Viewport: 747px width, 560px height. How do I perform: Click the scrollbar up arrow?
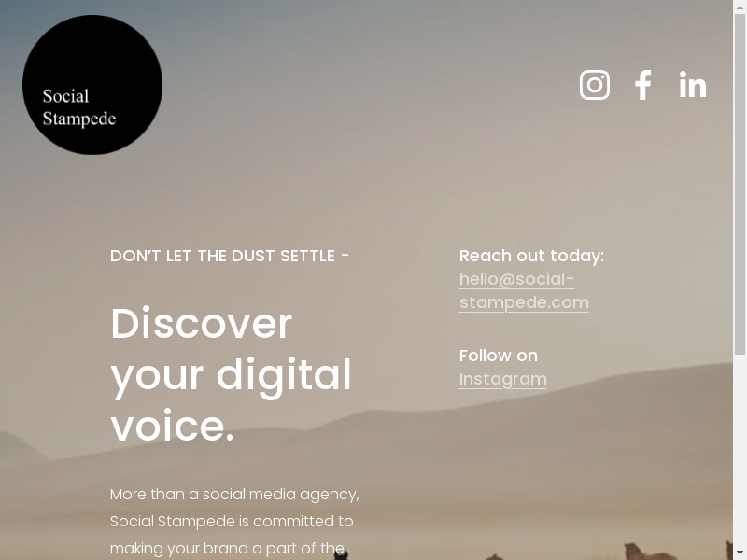point(740,6)
